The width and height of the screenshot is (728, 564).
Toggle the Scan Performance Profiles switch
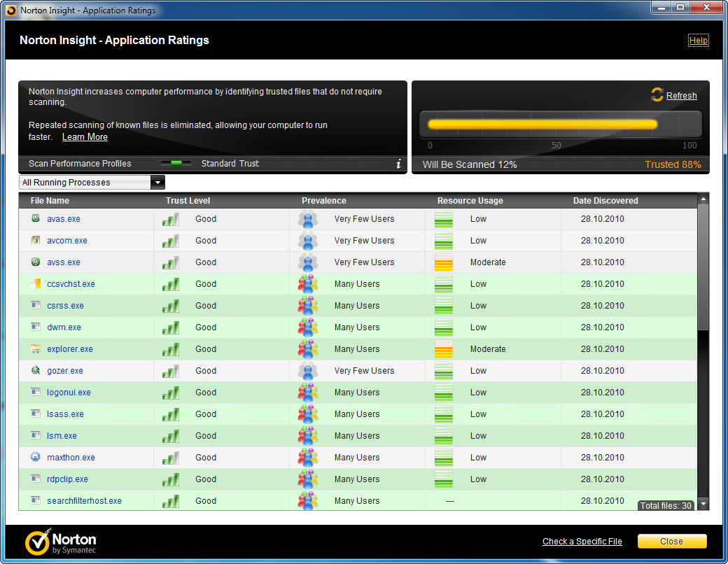(x=176, y=163)
